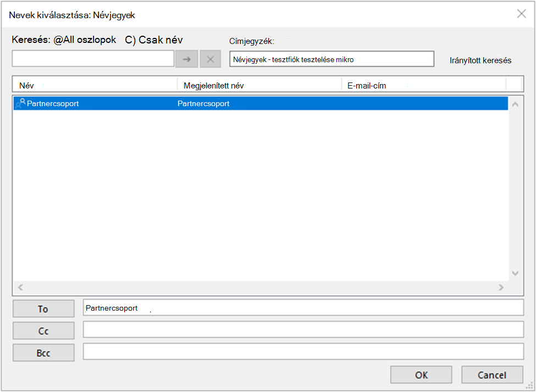Open Irányított keresés advanced find
536x392 pixels.
coord(480,60)
